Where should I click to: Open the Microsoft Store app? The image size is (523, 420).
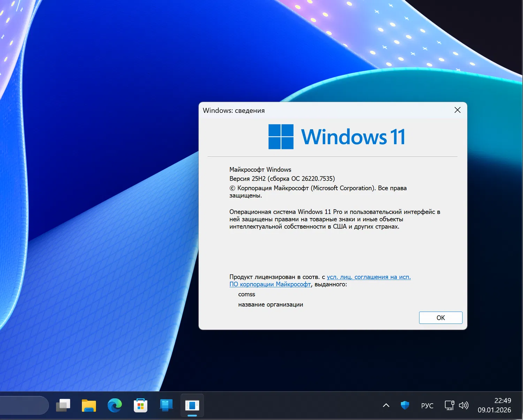point(140,405)
